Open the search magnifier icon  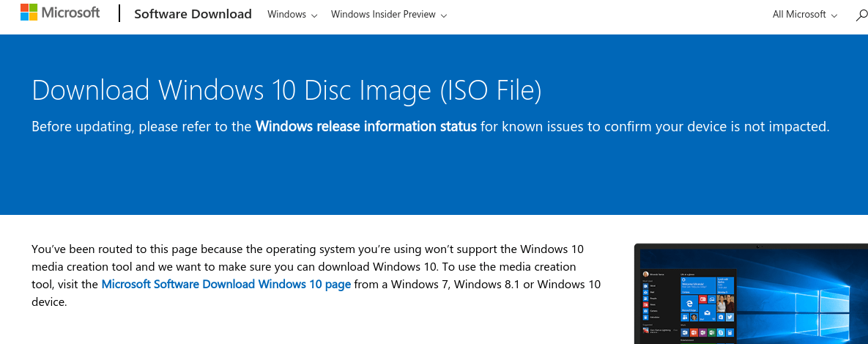pos(862,15)
